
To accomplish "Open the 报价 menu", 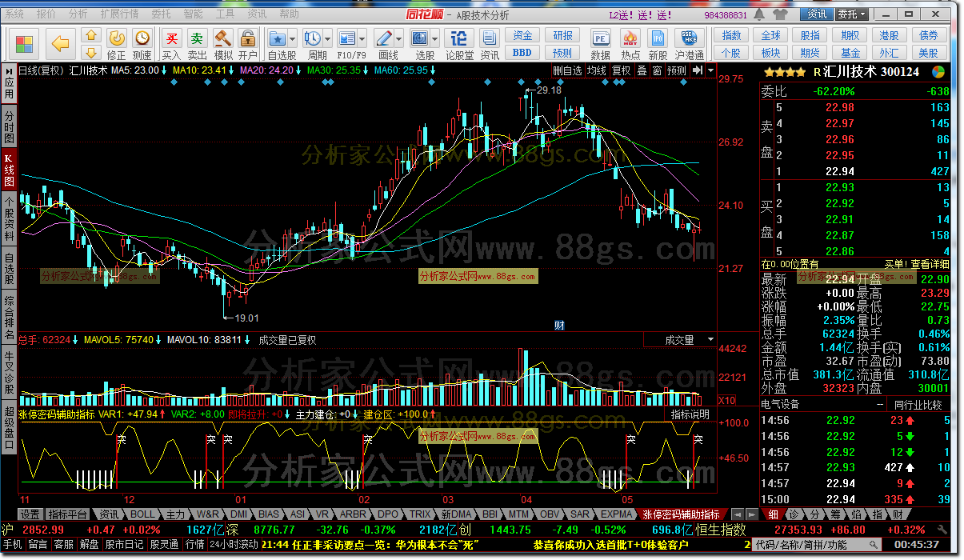I will click(46, 14).
